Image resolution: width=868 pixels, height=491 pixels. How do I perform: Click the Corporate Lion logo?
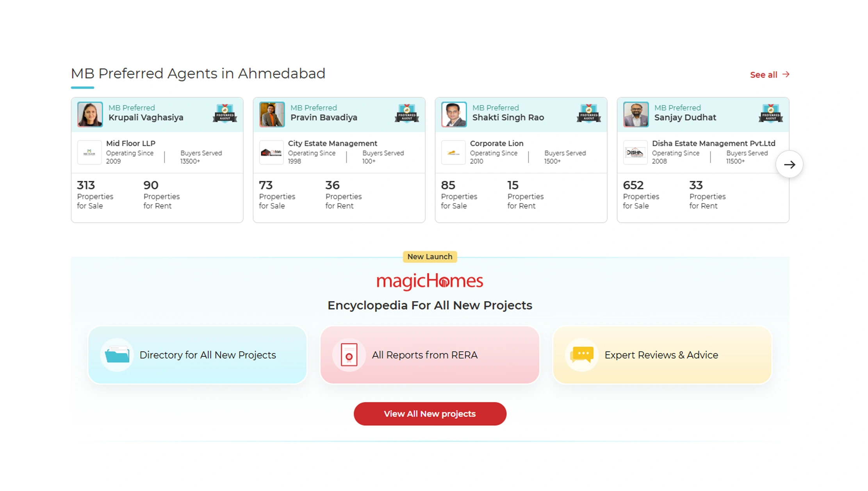[453, 152]
